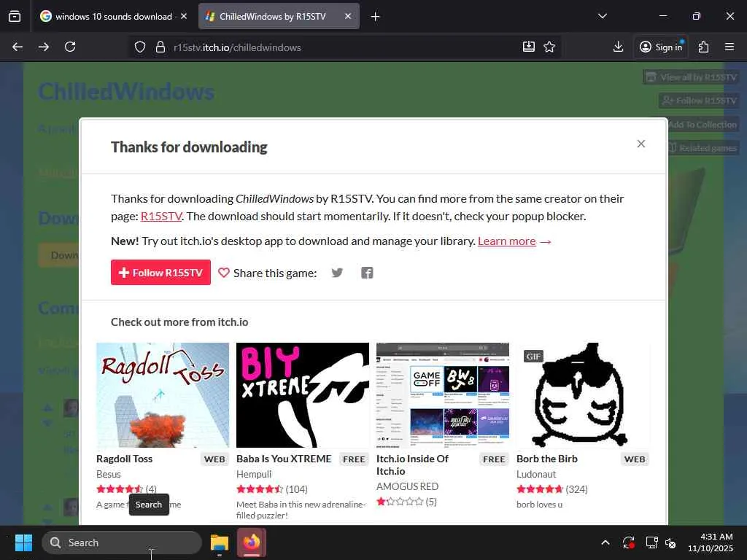Bookmark this page with the star icon
This screenshot has height=560, width=747.
tap(549, 47)
